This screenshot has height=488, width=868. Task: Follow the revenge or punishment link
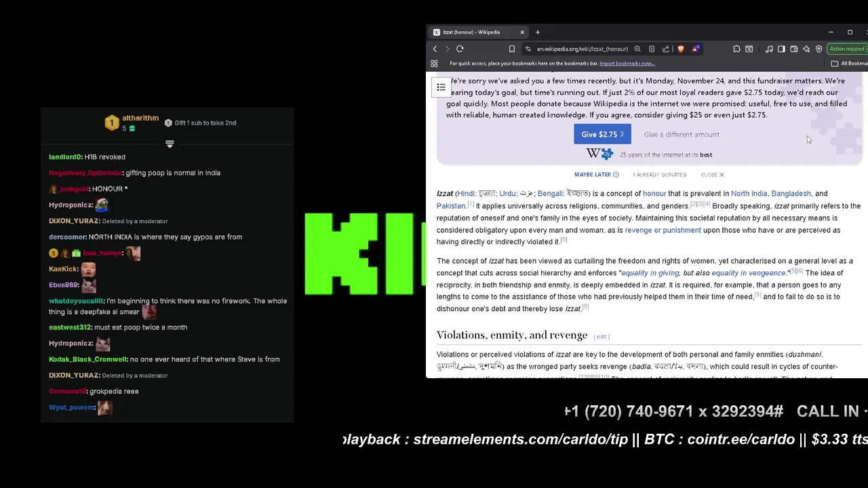[x=663, y=230]
